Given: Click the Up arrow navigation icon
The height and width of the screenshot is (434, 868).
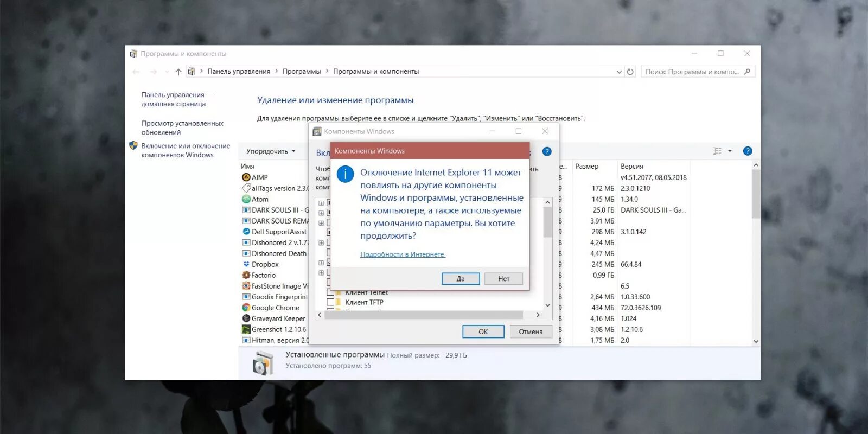Looking at the screenshot, I should pyautogui.click(x=178, y=72).
